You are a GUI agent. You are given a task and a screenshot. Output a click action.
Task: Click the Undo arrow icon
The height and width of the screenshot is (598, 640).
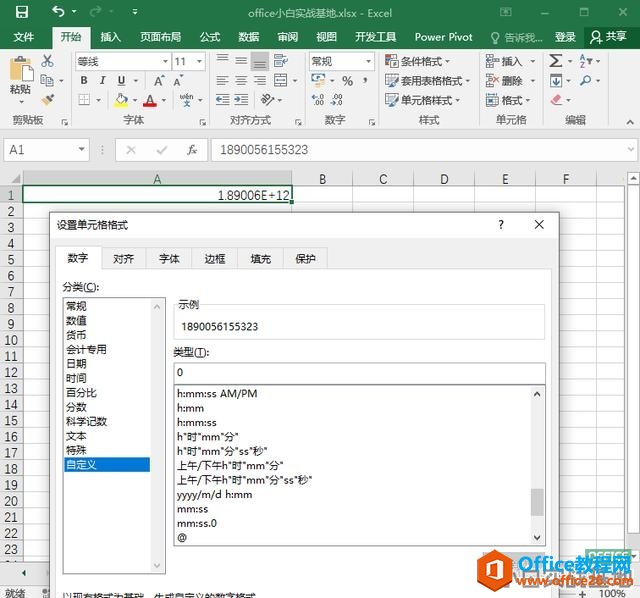[58, 11]
